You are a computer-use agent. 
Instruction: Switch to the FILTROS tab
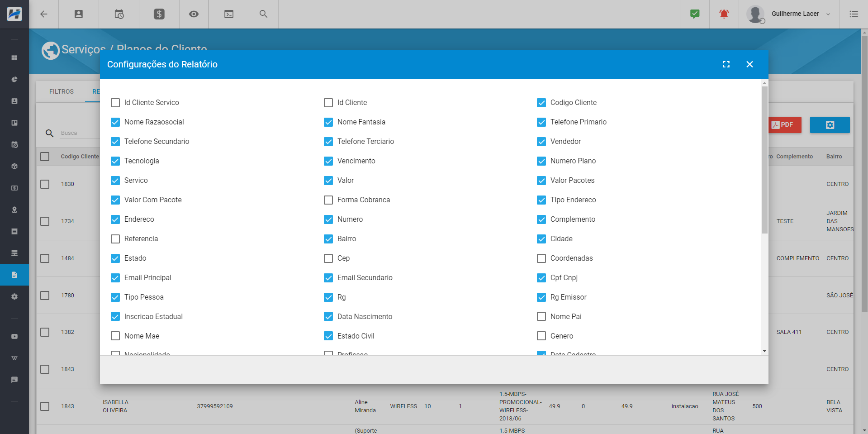click(62, 91)
